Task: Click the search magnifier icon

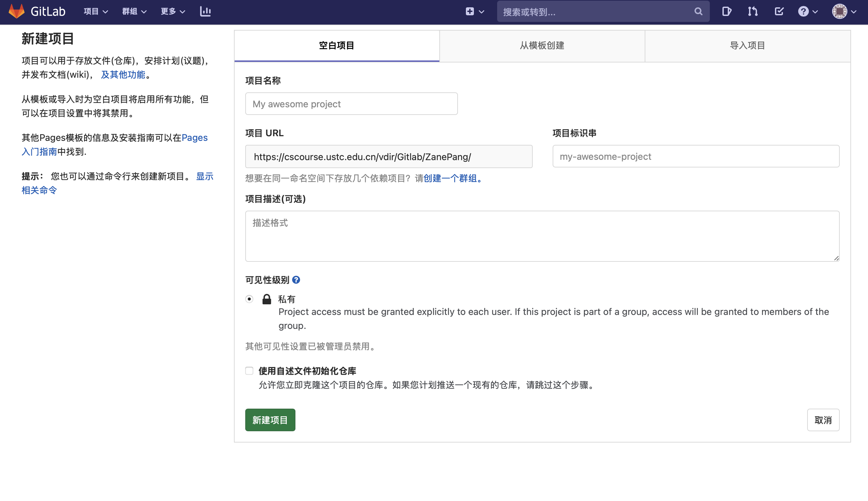Action: coord(698,11)
